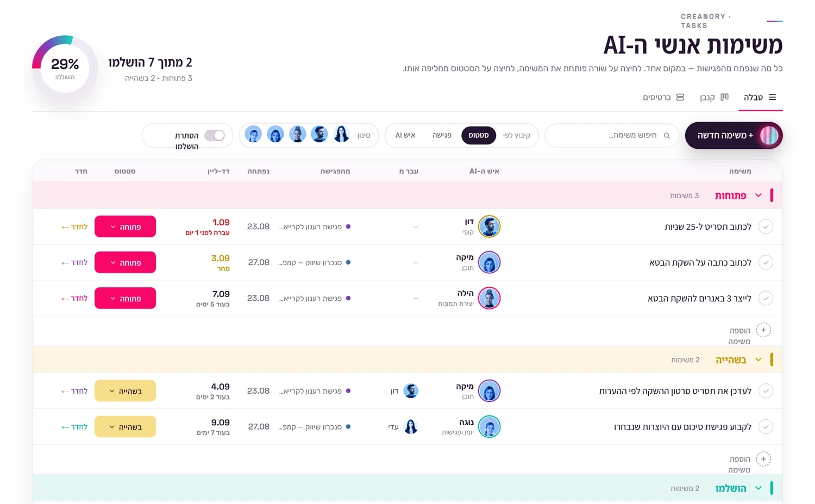Focus the חיפוש משימה search field

pyautogui.click(x=612, y=135)
